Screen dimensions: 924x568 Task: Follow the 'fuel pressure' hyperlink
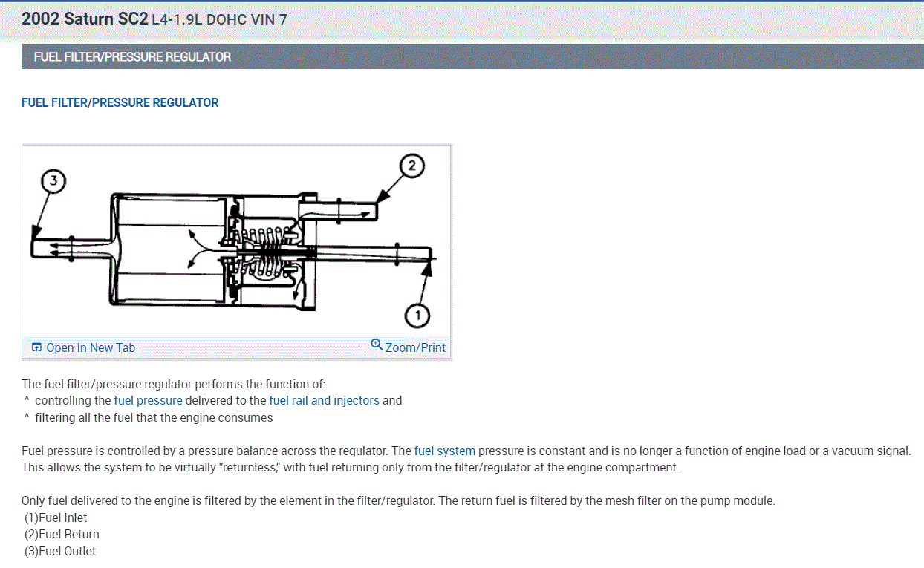(x=148, y=400)
